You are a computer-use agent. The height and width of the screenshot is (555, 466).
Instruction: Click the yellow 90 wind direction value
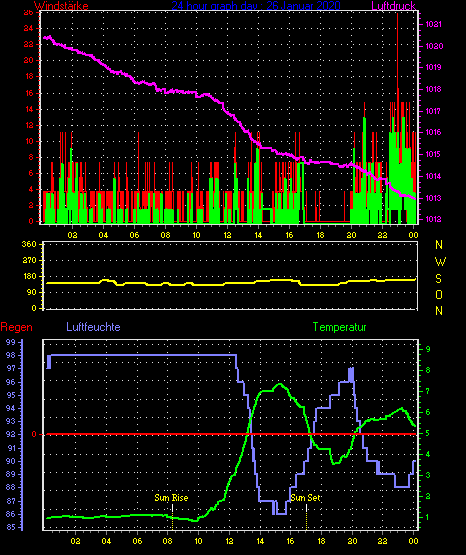(32, 292)
